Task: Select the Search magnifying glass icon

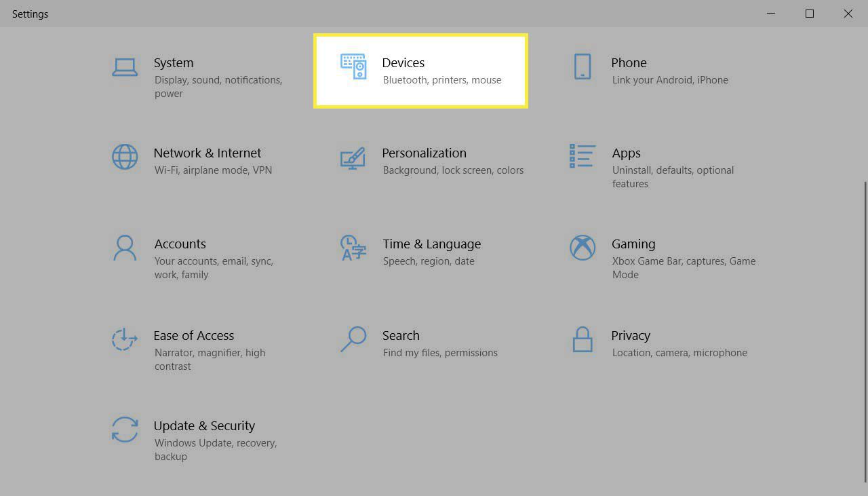Action: (353, 339)
